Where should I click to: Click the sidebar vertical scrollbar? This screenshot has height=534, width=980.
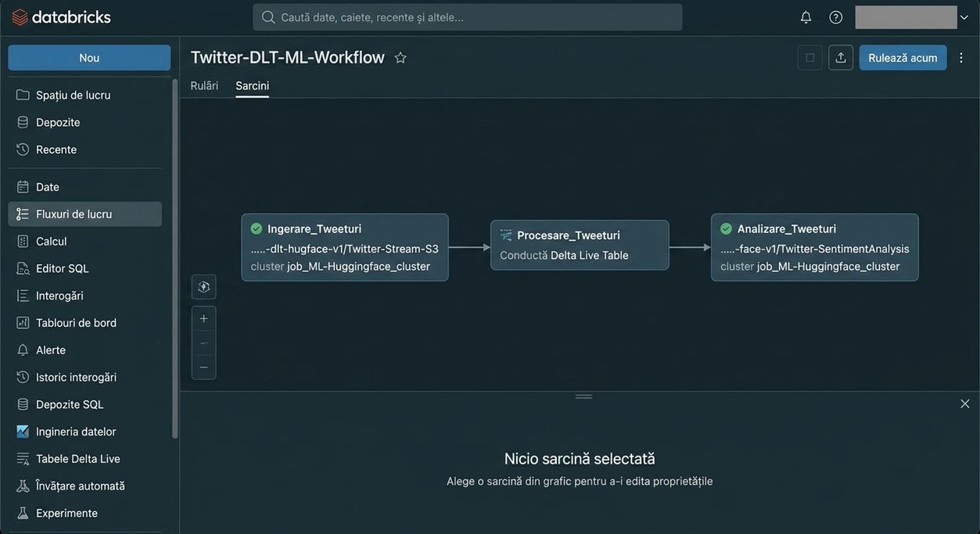tap(174, 258)
